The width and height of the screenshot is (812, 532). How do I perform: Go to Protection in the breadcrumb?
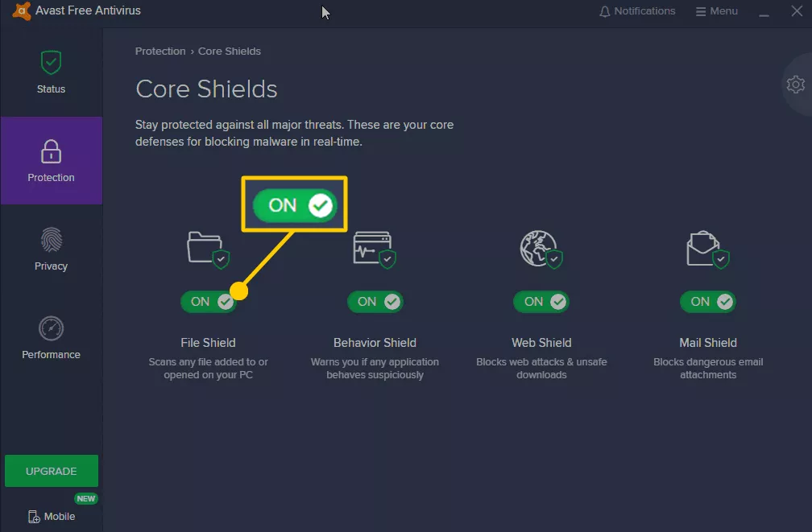point(160,52)
